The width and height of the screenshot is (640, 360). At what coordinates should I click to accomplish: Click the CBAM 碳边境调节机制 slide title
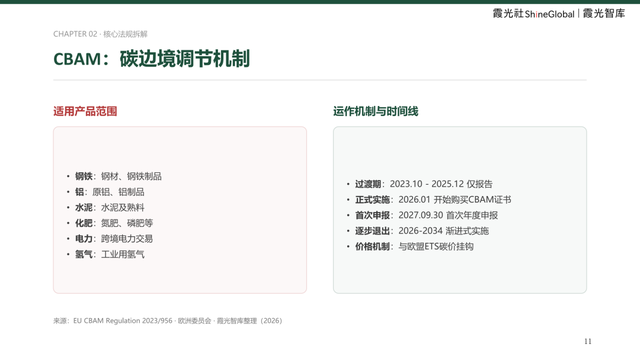coord(151,59)
